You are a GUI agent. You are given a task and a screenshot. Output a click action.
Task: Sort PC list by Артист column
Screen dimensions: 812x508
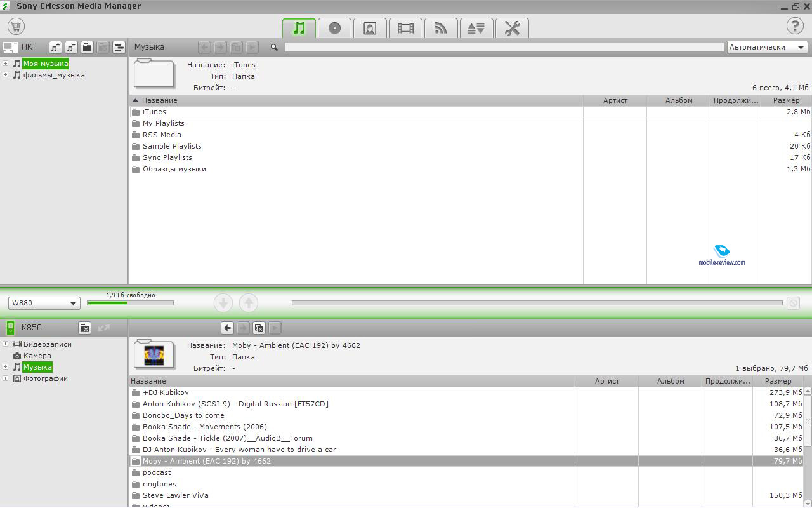coord(615,100)
